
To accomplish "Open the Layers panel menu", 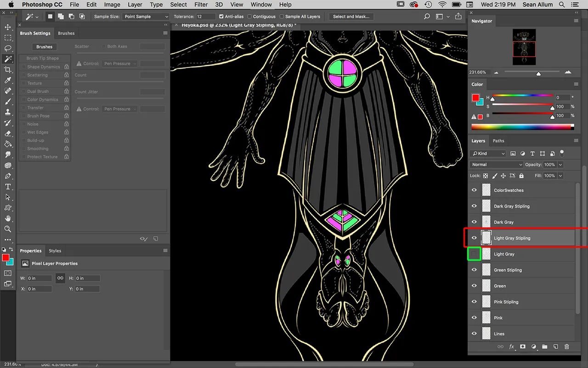I will [576, 141].
